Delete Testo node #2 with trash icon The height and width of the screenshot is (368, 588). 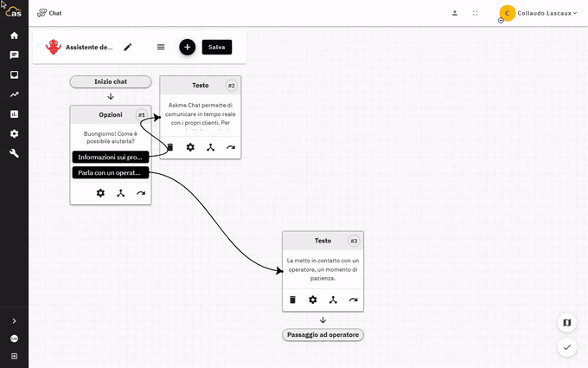pyautogui.click(x=170, y=147)
